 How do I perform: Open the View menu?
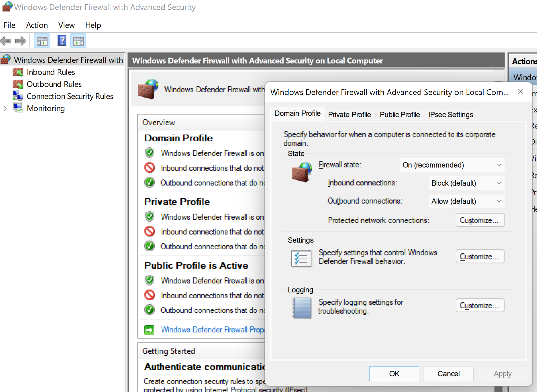pos(66,25)
